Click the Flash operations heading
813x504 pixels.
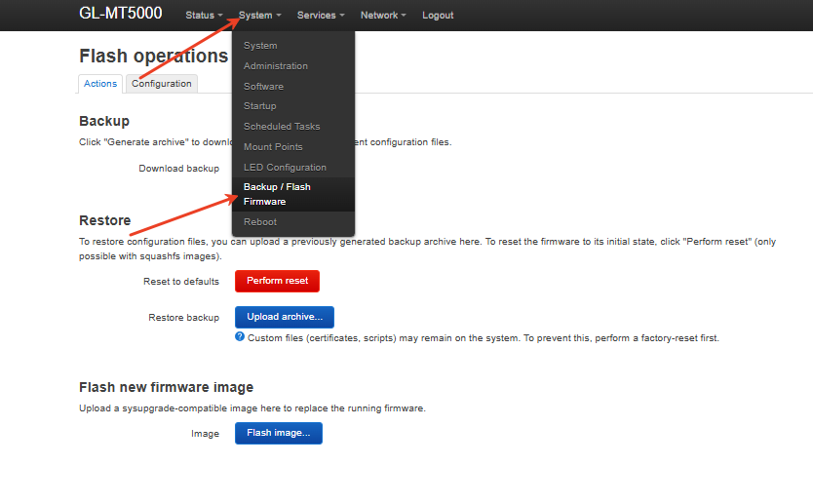[153, 56]
